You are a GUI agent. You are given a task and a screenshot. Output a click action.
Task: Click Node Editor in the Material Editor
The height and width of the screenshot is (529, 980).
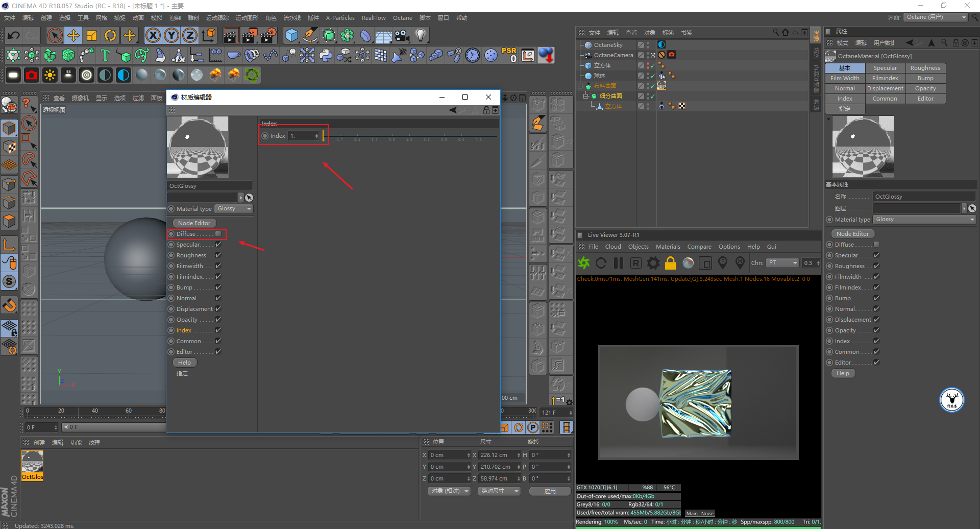[x=194, y=223]
